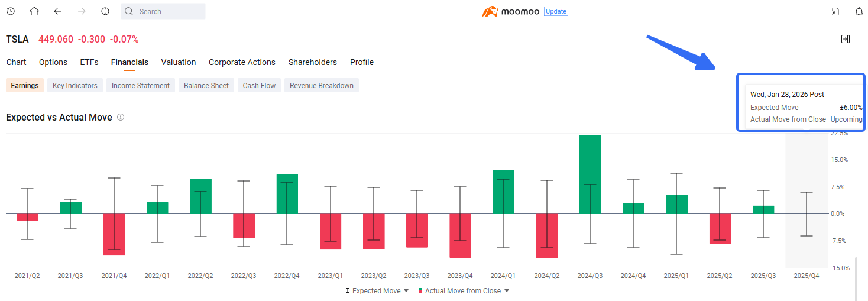
Task: Switch to the Options tab
Action: pos(53,62)
